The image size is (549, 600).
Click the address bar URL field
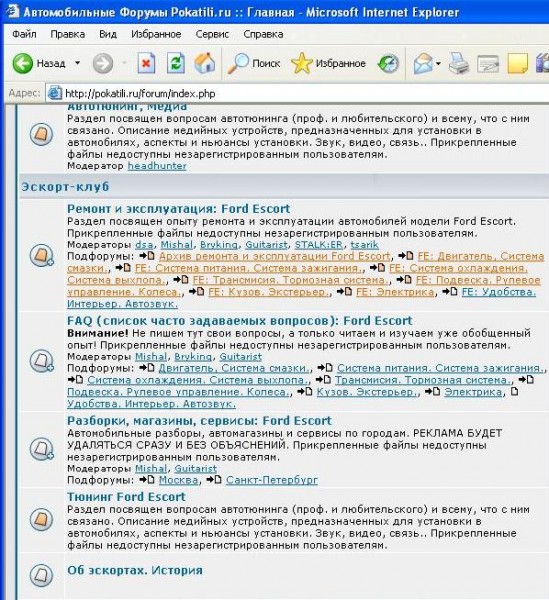coord(297,93)
